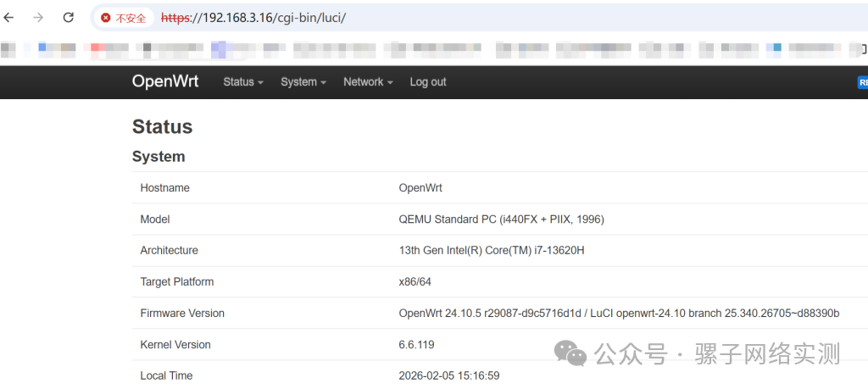Expand the System dropdown menu
Image resolution: width=868 pixels, height=389 pixels.
[303, 82]
